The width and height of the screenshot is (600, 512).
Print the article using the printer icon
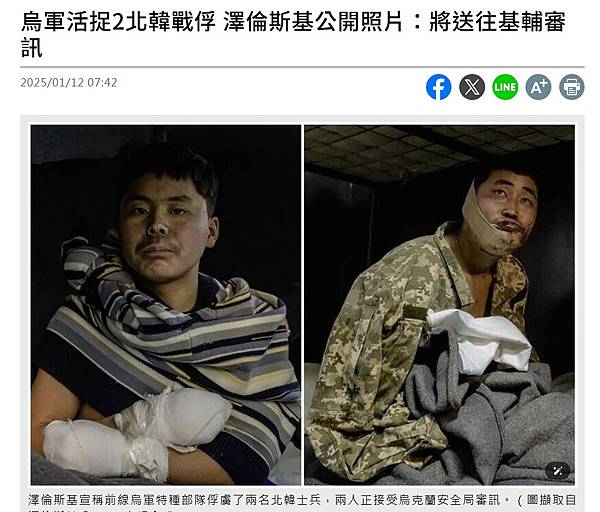(x=572, y=87)
